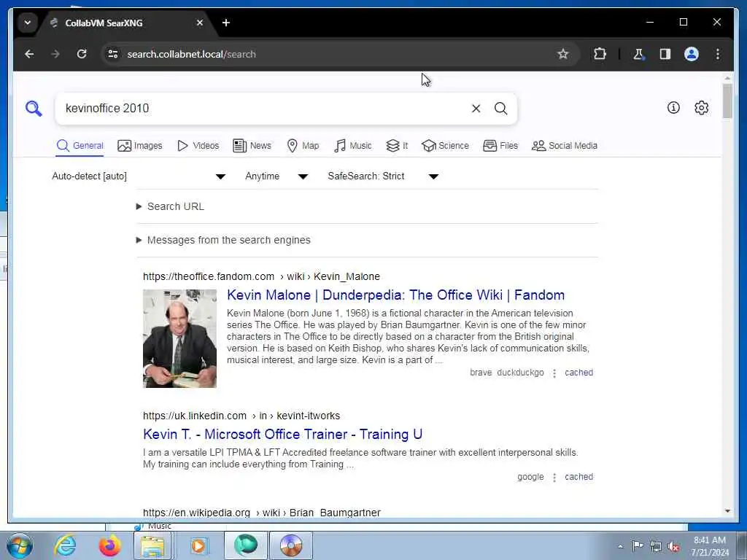The width and height of the screenshot is (747, 560).
Task: Click the scrollbar down arrow
Action: pos(727,511)
